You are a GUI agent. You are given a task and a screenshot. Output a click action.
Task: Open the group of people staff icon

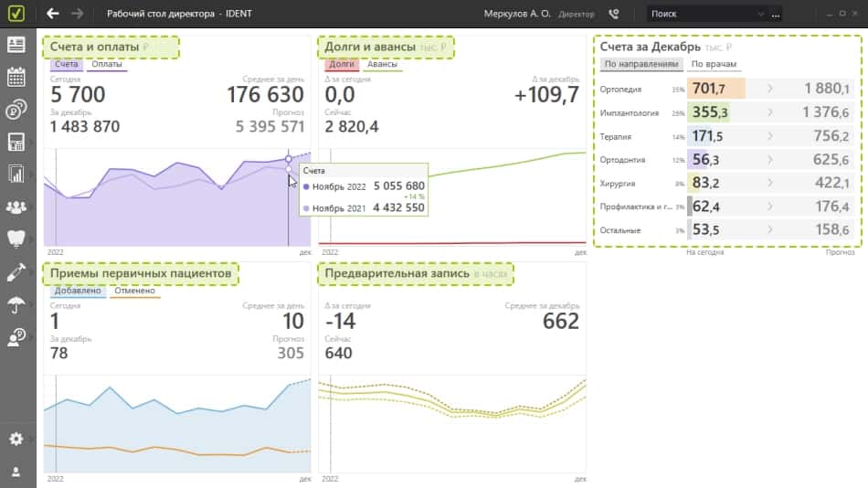[16, 207]
